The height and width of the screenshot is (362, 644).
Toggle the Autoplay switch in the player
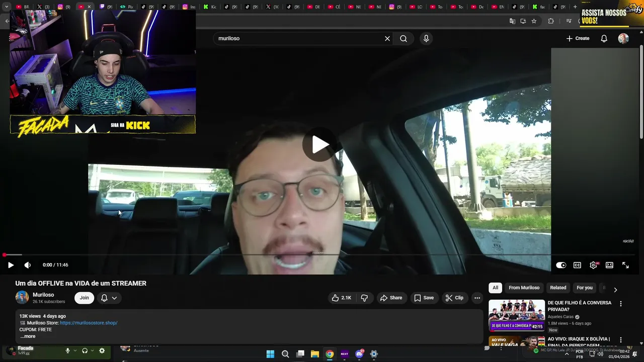point(561,265)
